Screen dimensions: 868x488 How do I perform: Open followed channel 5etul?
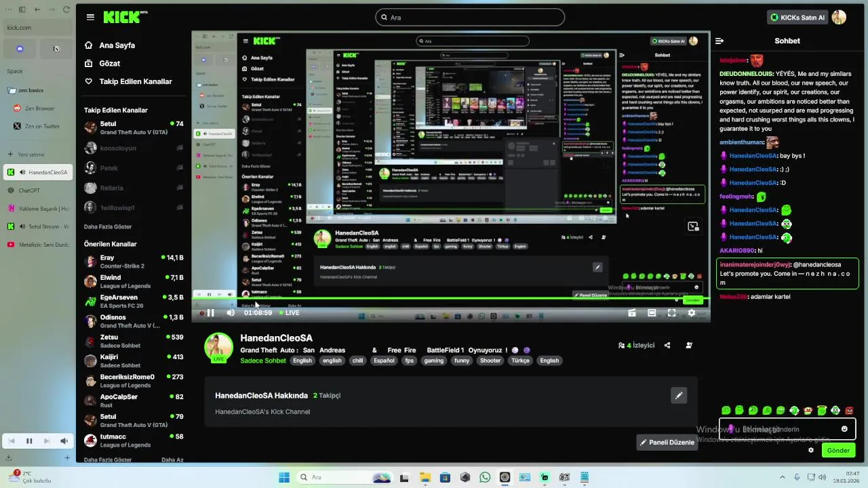point(134,128)
